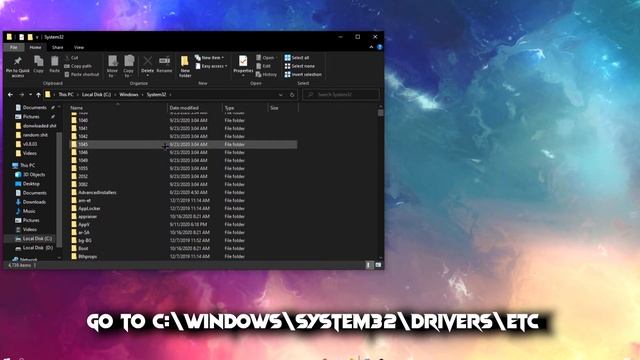Choose Paste shortcut in the ribbon
Image resolution: width=640 pixels, height=360 pixels.
point(82,75)
